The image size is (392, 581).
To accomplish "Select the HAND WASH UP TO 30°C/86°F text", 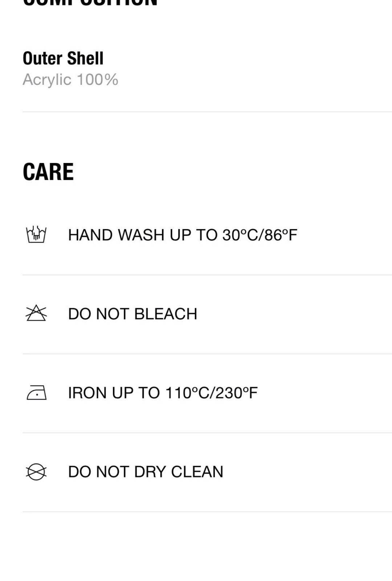I will (183, 235).
